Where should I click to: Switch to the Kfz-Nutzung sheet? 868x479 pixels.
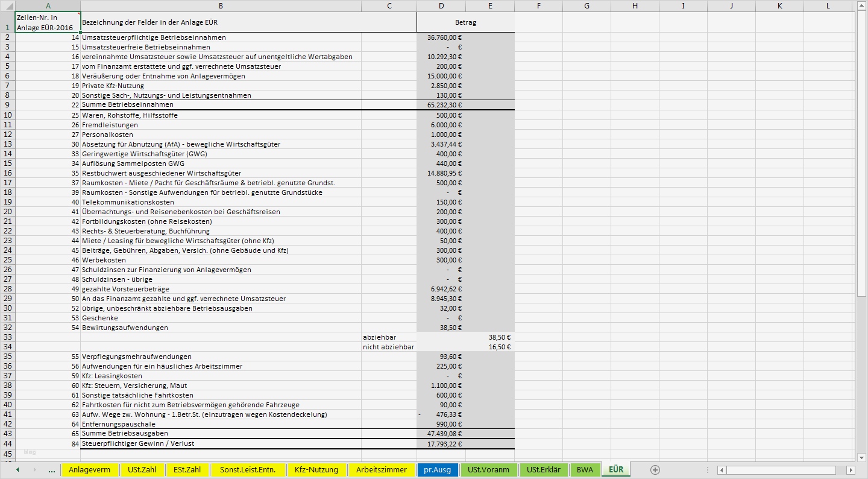(x=315, y=470)
